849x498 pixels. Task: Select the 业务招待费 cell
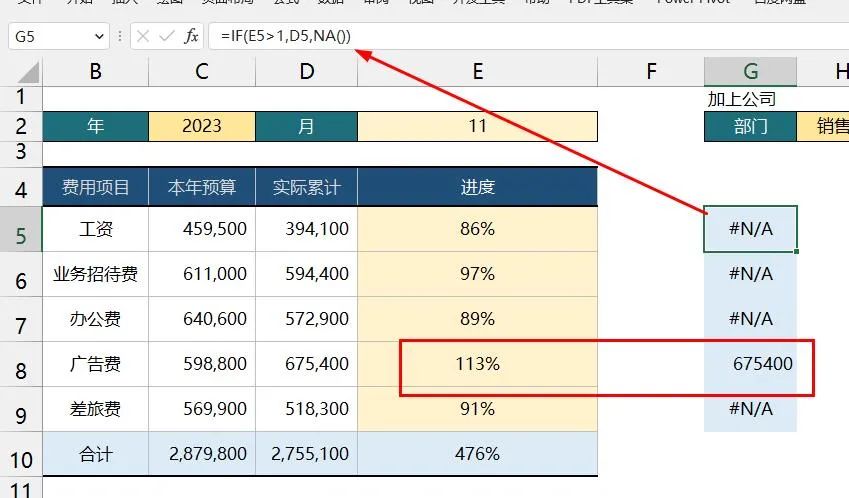(x=95, y=274)
